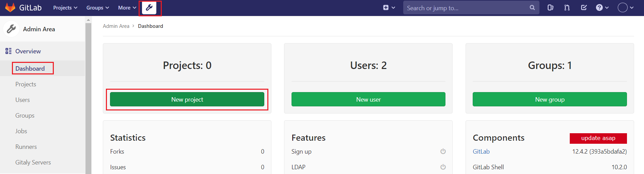Click the user avatar circle
This screenshot has height=174, width=644.
tap(623, 7)
